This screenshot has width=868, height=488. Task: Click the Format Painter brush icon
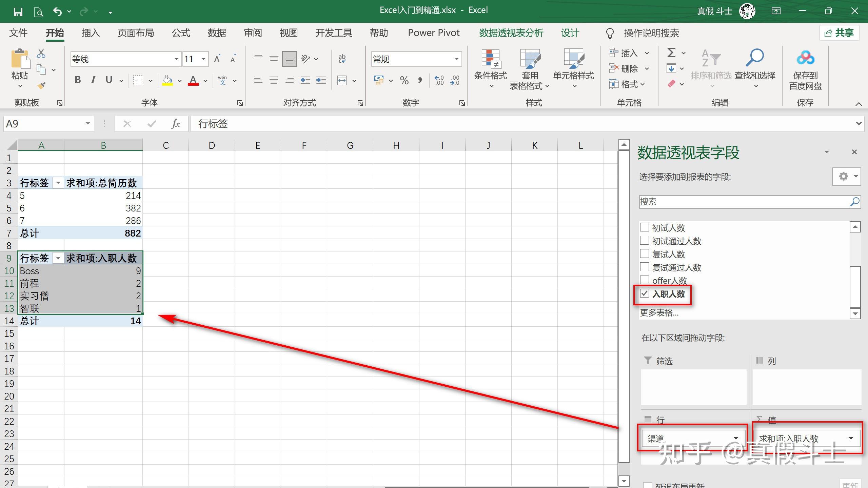[42, 86]
